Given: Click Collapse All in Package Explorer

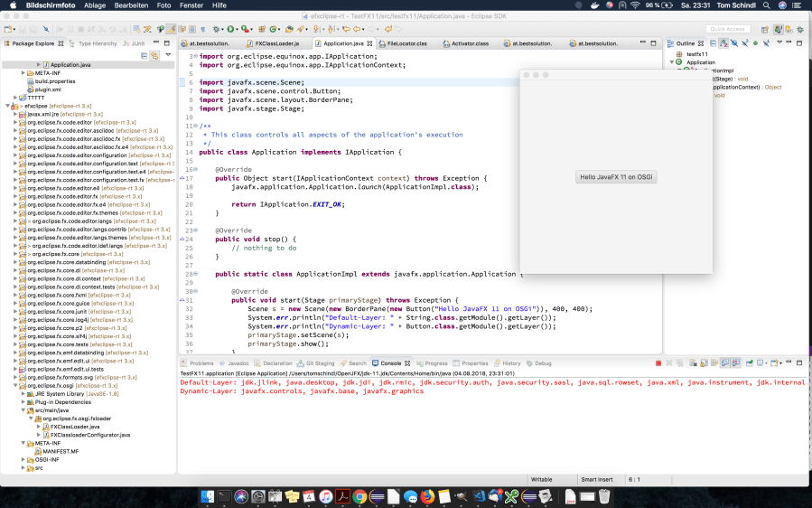Looking at the screenshot, I should 145,55.
